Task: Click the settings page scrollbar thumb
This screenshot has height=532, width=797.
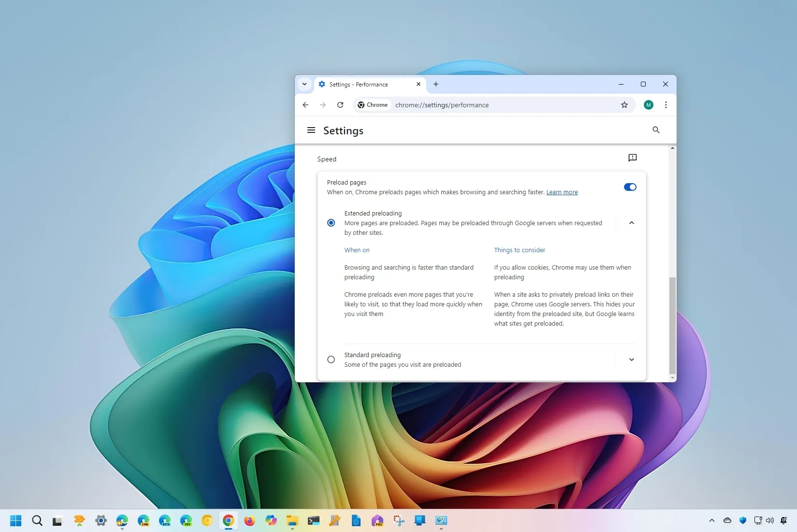Action: (672, 325)
